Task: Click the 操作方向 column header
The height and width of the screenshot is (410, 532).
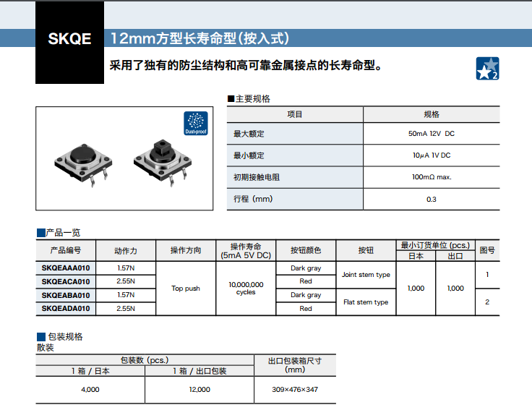Action: click(x=186, y=250)
